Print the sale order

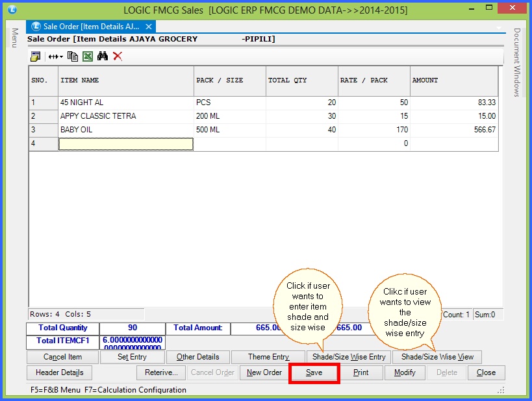(x=361, y=372)
